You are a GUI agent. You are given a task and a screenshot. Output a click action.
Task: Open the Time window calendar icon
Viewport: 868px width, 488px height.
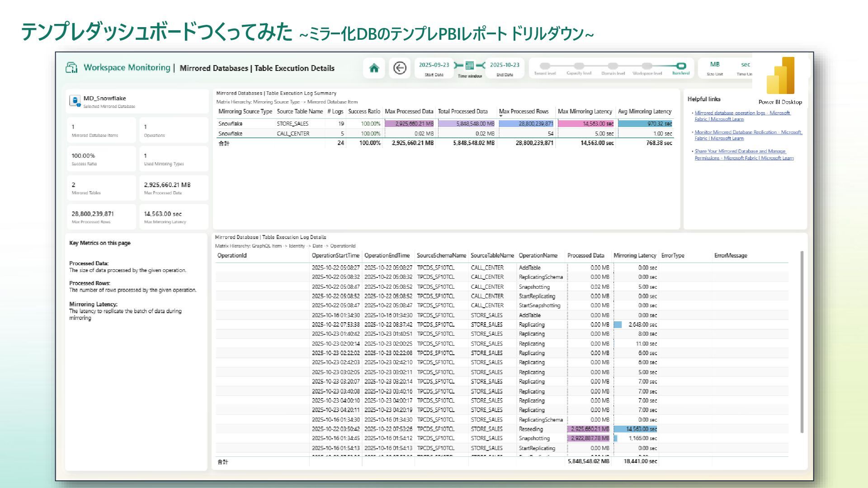470,66
